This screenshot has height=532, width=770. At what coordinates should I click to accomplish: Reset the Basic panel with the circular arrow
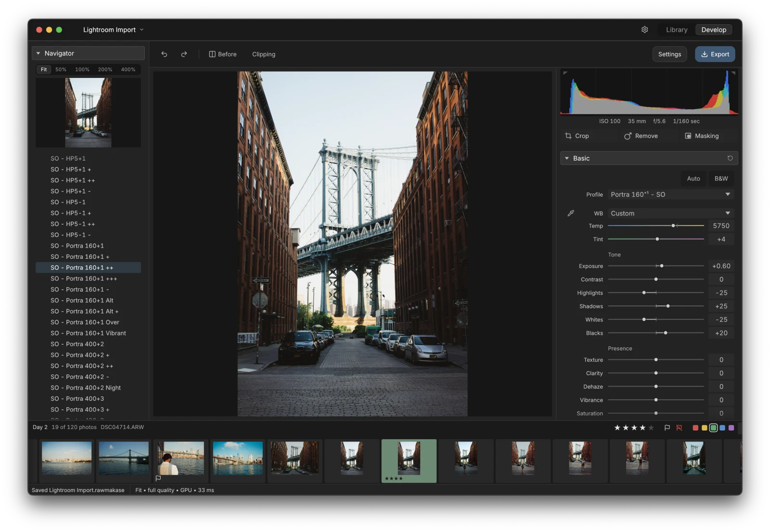tap(730, 158)
